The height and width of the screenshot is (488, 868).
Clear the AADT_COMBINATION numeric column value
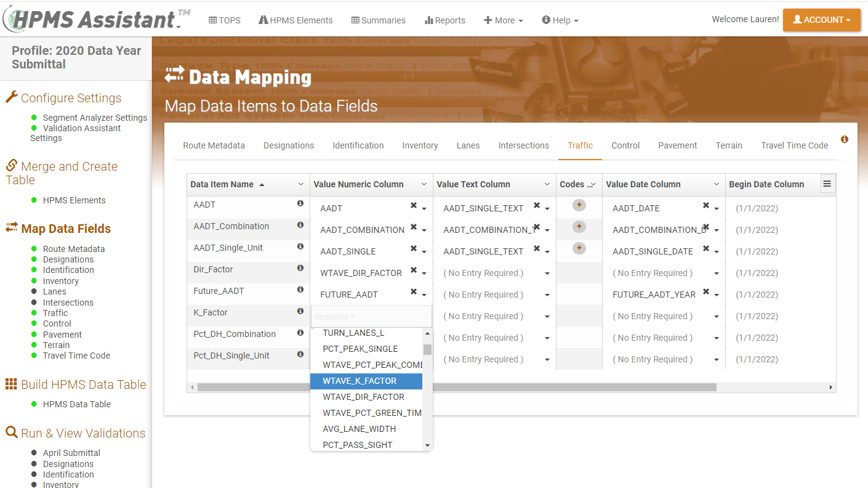tap(414, 227)
